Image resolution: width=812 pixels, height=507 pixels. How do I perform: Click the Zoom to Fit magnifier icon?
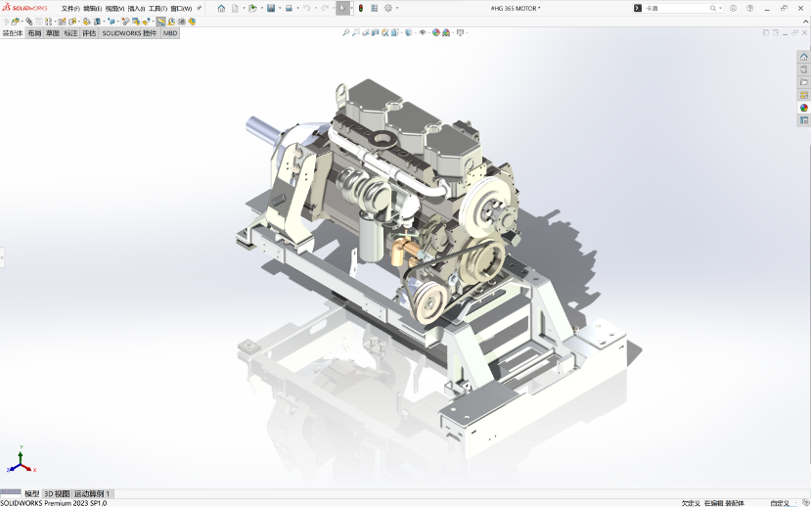tap(346, 32)
